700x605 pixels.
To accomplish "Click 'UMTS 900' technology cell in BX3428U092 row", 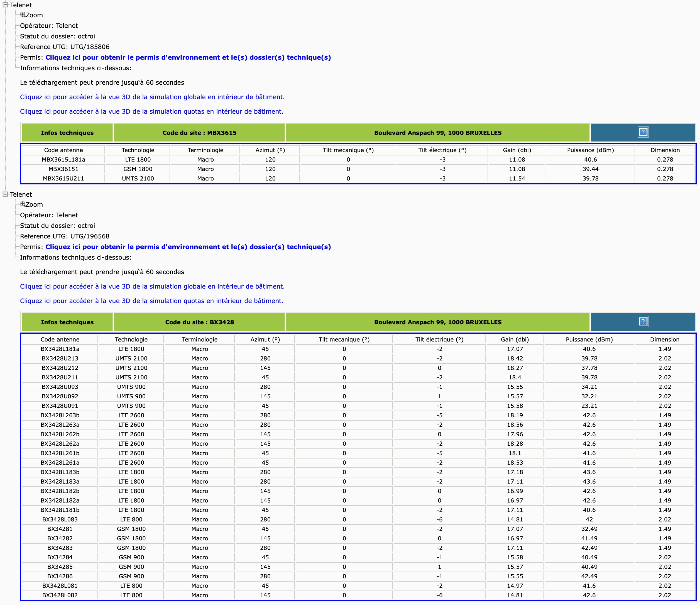I will [x=131, y=396].
